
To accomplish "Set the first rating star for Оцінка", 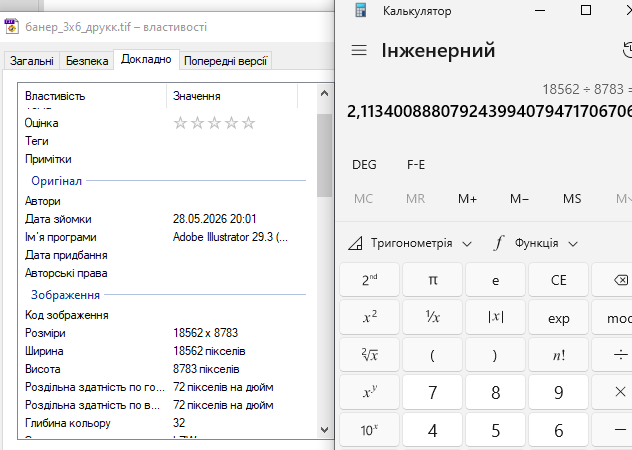I will (180, 123).
